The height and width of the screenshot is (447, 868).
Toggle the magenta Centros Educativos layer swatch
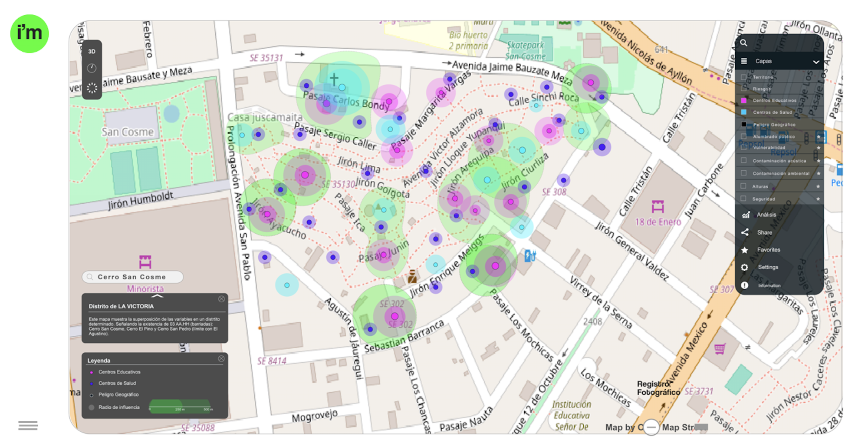click(x=743, y=100)
